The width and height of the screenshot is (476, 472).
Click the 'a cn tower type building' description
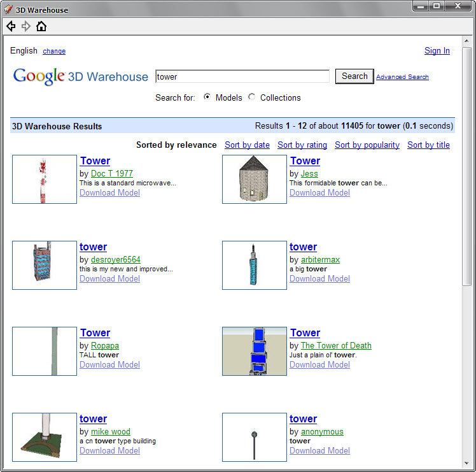click(118, 441)
